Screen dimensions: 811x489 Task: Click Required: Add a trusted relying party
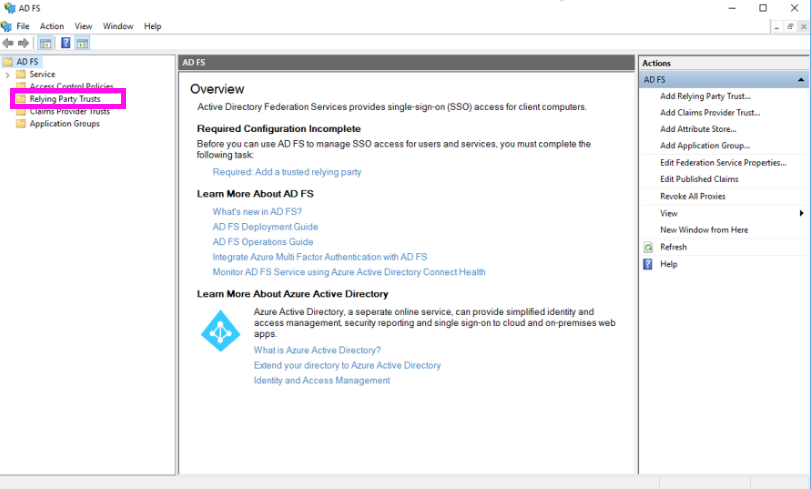click(287, 172)
